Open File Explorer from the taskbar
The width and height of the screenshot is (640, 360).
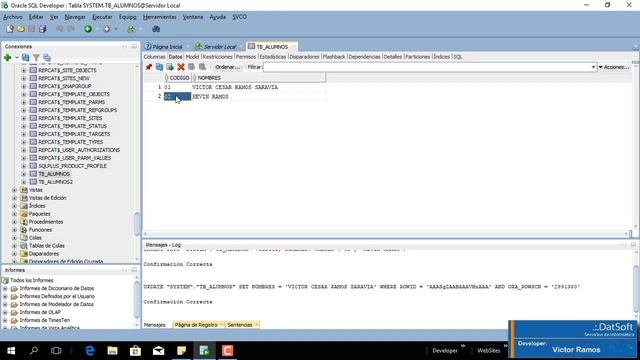(x=112, y=351)
